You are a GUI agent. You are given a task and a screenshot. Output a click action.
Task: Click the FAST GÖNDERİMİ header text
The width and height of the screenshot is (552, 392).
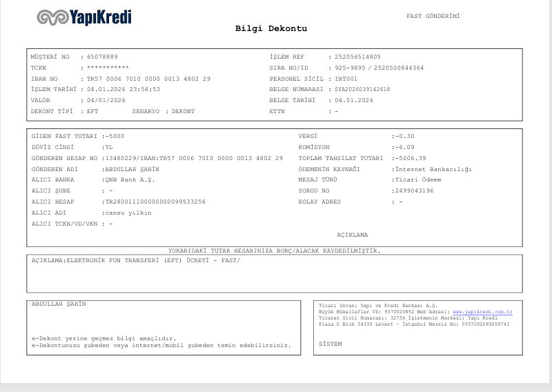pos(433,16)
